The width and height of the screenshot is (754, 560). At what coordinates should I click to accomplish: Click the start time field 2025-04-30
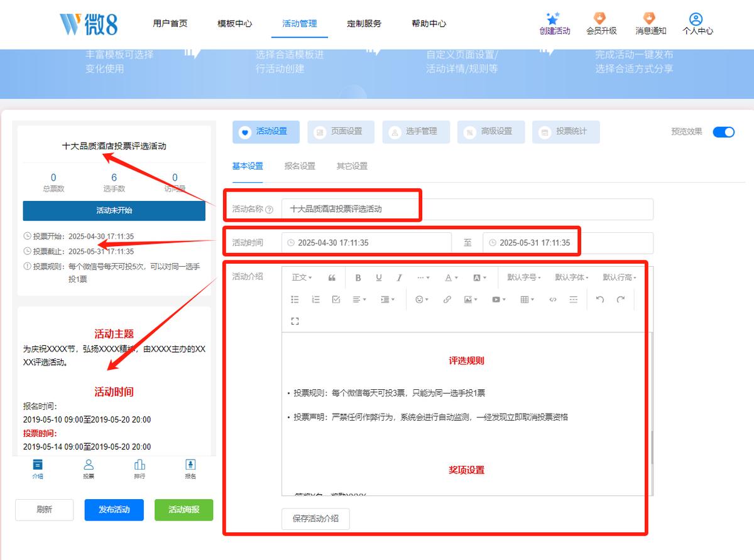click(x=366, y=243)
